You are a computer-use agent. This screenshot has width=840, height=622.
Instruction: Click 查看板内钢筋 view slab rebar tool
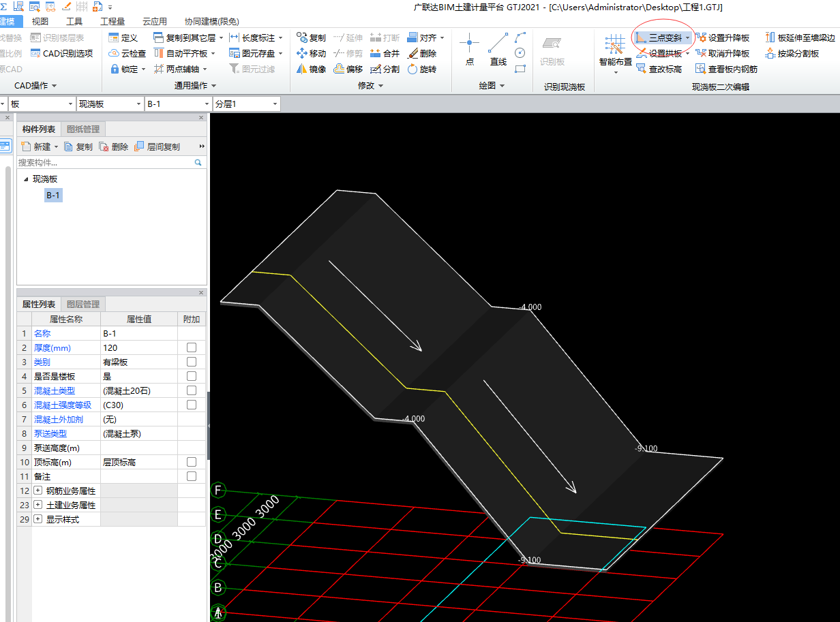[x=726, y=69]
